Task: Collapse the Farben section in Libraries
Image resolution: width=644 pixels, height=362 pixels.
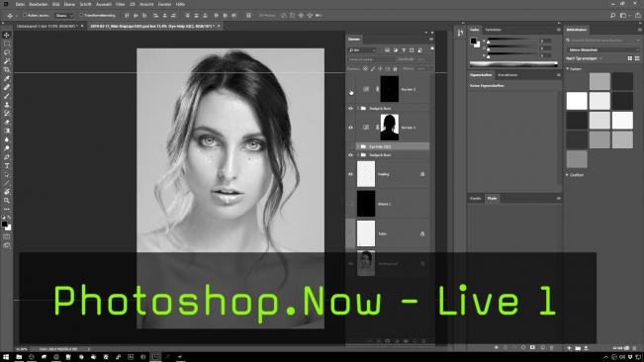Action: (x=568, y=69)
